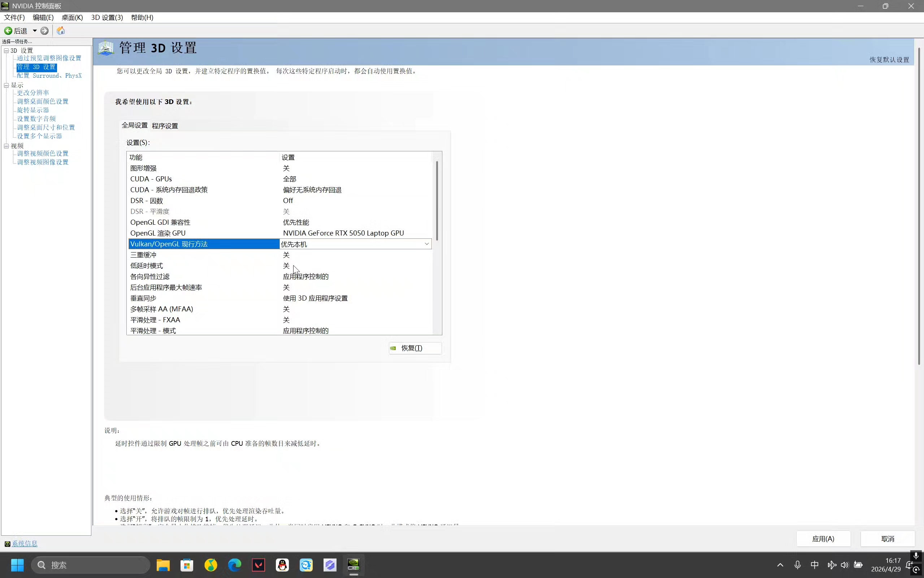Select the 平滑处理 - 模式 row
This screenshot has width=924, height=578.
pos(280,331)
